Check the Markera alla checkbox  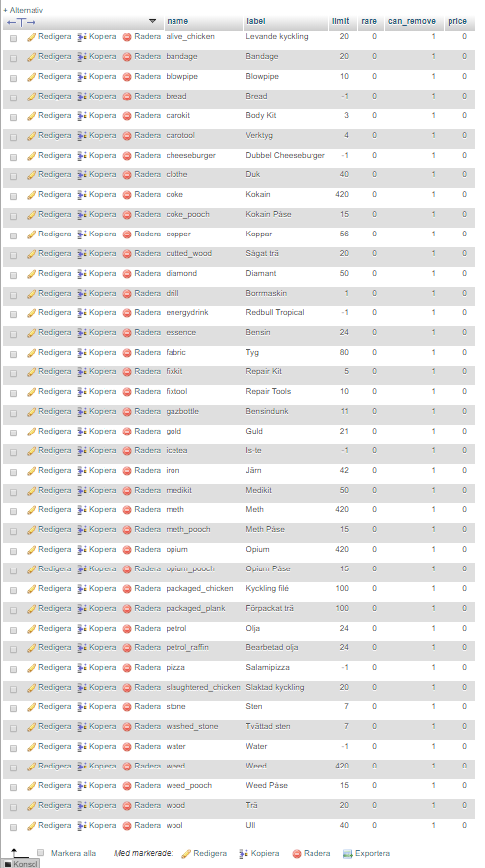(x=41, y=853)
